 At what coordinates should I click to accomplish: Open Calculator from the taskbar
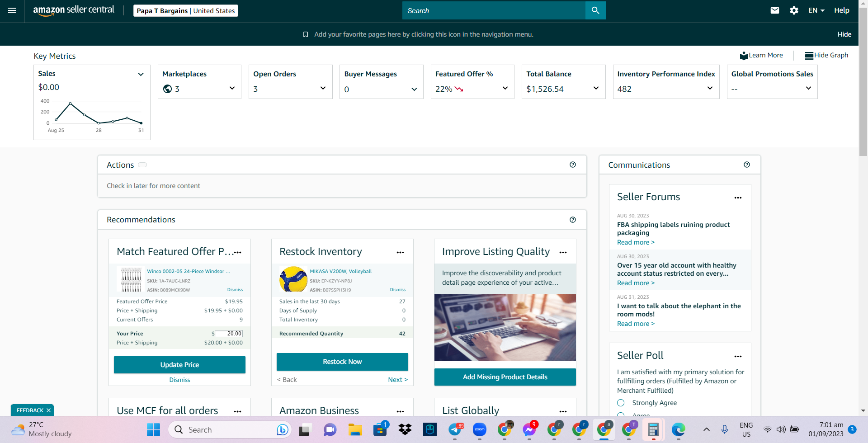point(653,429)
